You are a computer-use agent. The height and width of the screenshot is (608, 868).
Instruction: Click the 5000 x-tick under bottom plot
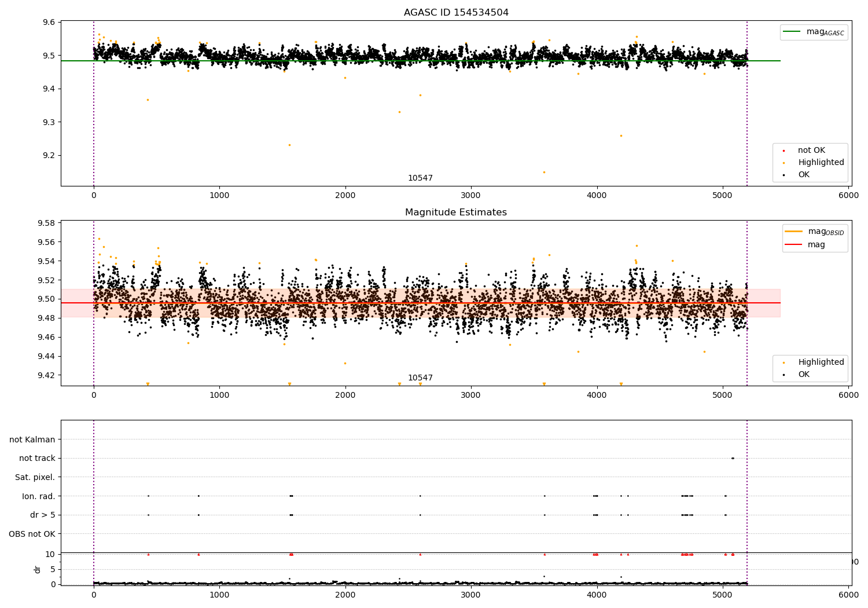click(723, 594)
